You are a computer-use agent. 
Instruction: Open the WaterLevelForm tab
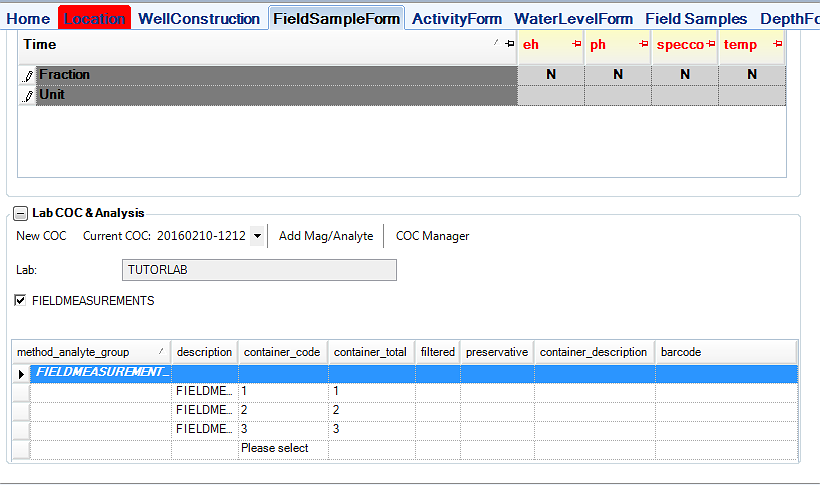pyautogui.click(x=573, y=18)
